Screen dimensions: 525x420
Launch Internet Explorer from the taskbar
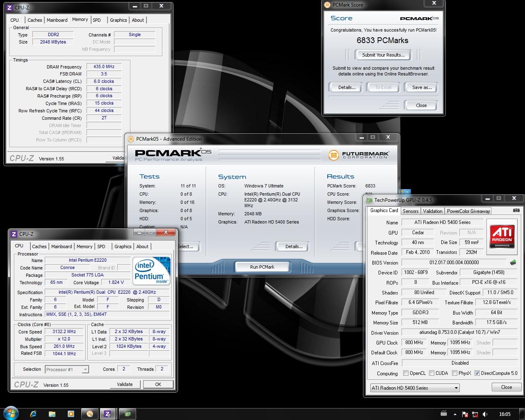[33, 414]
